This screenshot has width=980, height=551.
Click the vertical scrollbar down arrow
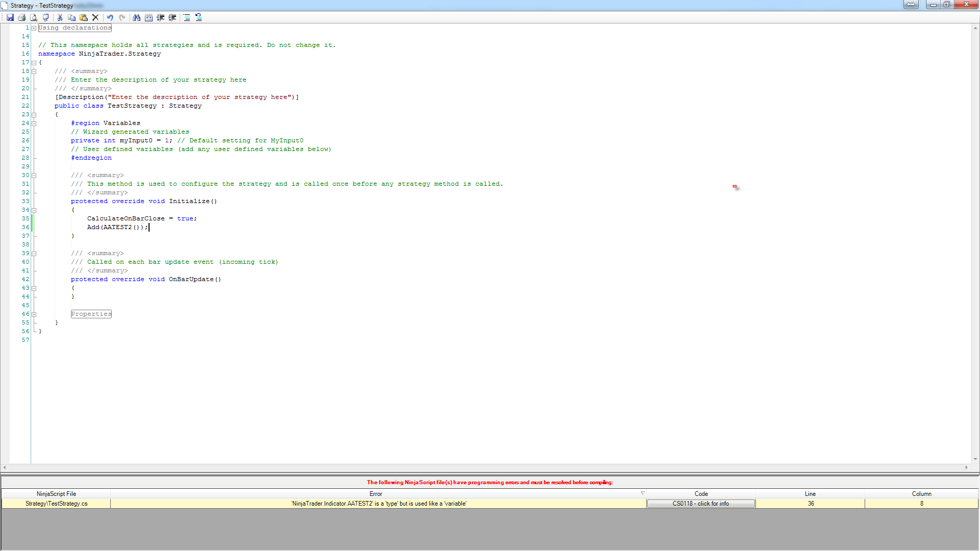click(975, 459)
